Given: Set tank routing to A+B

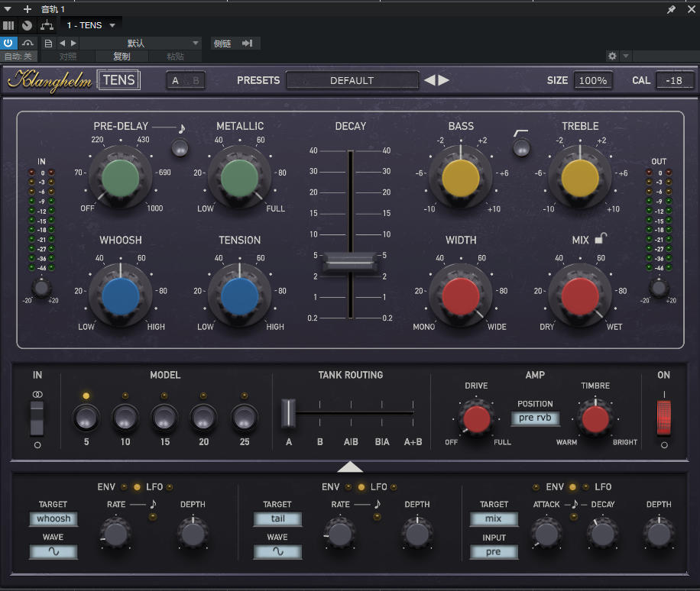Looking at the screenshot, I should (413, 442).
